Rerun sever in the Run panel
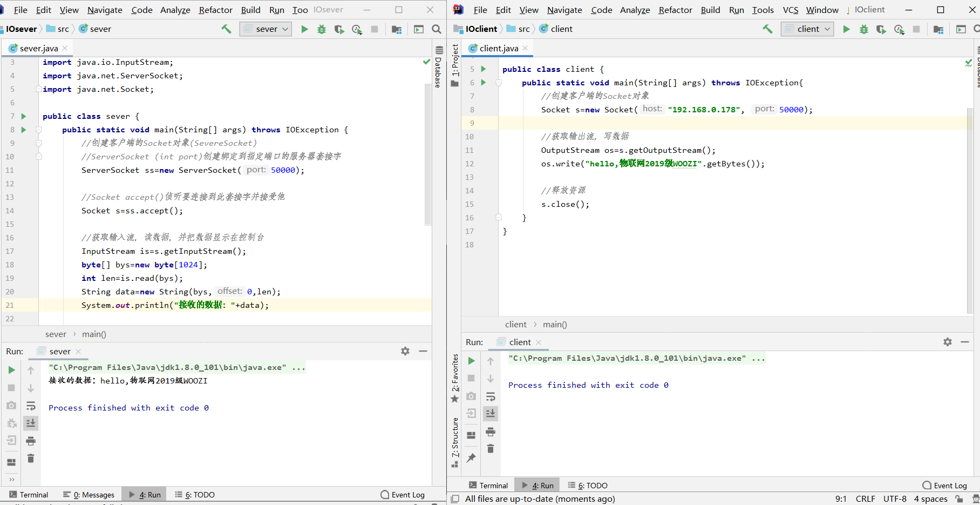 pyautogui.click(x=11, y=370)
